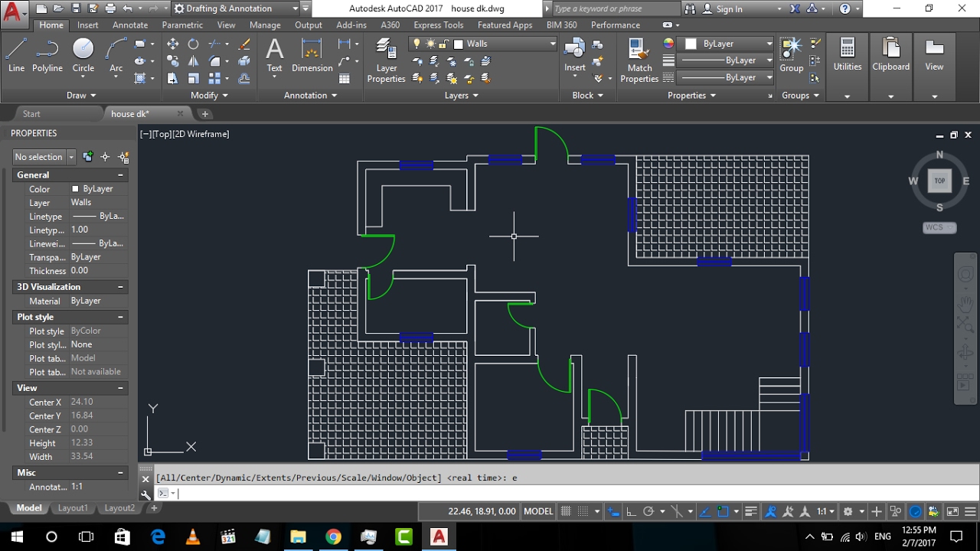This screenshot has width=980, height=551.
Task: Collapse the Plot style section
Action: click(x=120, y=317)
